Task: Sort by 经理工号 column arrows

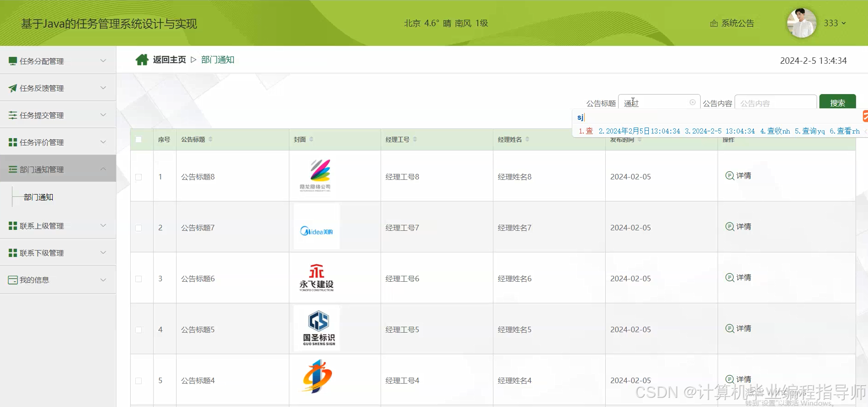Action: [415, 139]
